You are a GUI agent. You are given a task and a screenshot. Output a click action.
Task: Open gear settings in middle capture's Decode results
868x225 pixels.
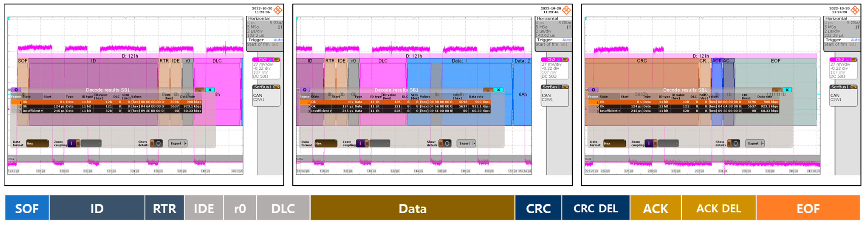305,90
